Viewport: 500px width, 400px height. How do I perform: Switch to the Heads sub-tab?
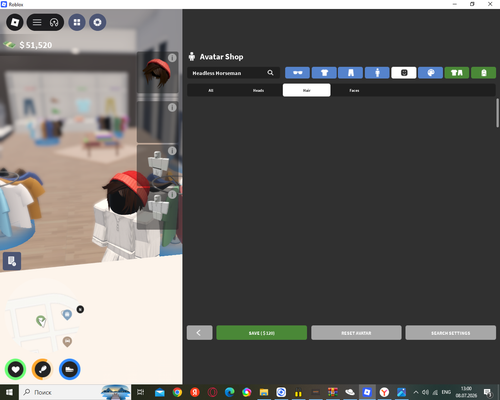pyautogui.click(x=258, y=90)
